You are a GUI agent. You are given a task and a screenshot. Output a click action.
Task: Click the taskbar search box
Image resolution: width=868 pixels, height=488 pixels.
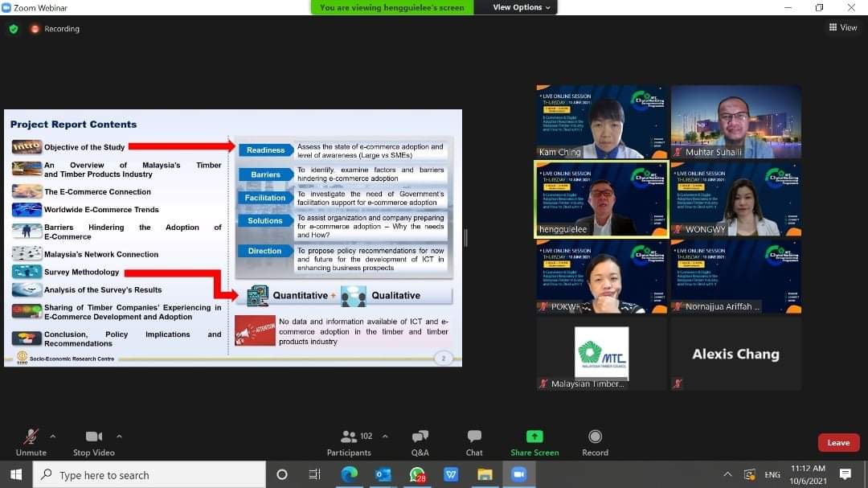[x=149, y=474]
